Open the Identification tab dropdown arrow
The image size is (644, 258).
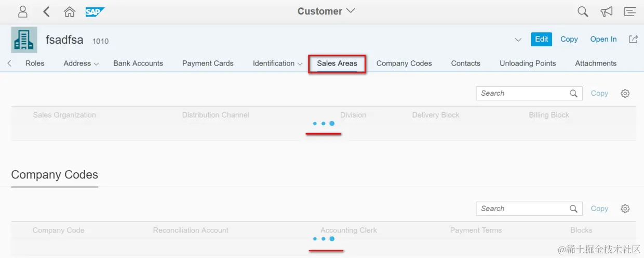(x=300, y=64)
